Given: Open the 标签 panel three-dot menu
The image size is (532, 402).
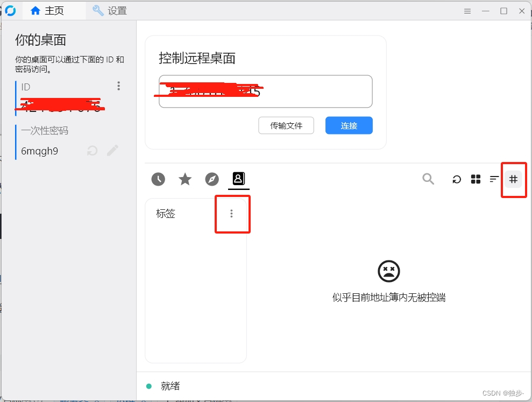Looking at the screenshot, I should pyautogui.click(x=231, y=214).
